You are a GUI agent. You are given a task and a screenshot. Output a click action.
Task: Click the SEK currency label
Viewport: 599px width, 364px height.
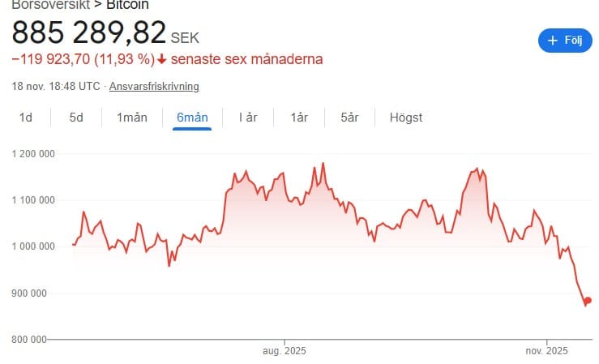click(x=185, y=37)
